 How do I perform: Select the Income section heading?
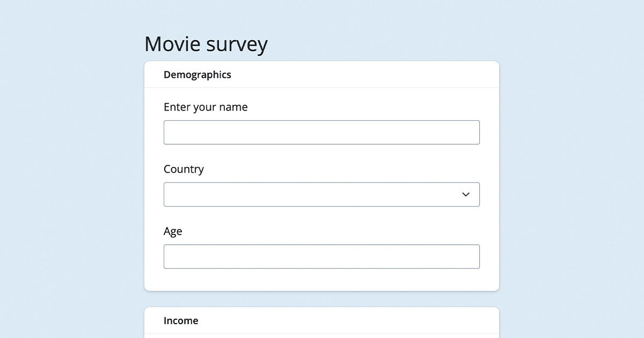(x=181, y=321)
